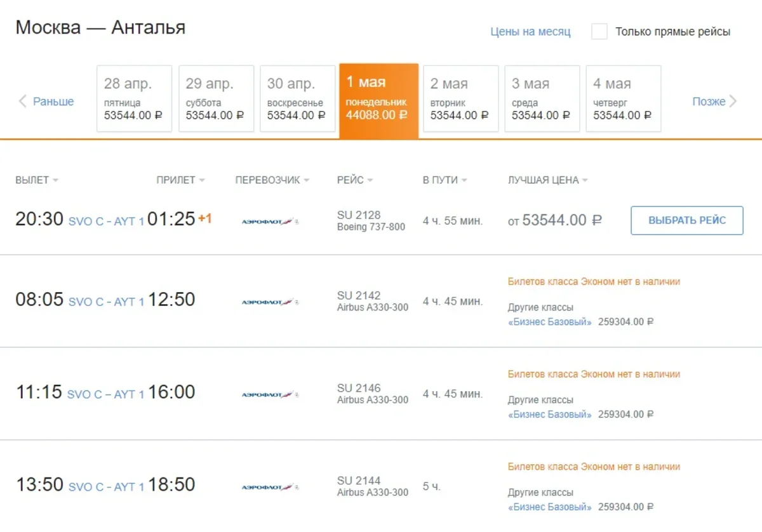Select the 2 мая вторник date tab
Image resolution: width=762 pixels, height=532 pixels.
[460, 98]
